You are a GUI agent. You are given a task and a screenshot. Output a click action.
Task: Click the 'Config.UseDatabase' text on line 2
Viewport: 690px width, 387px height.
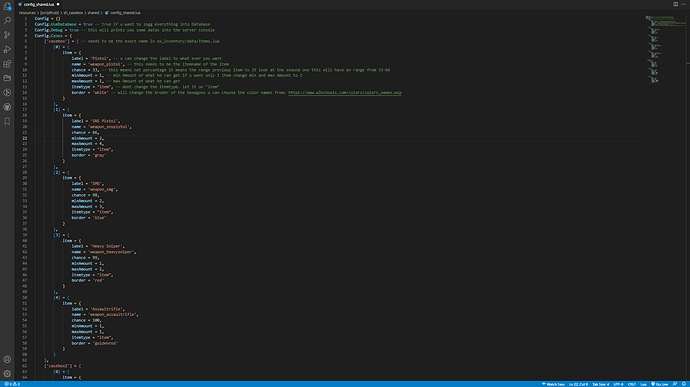pos(55,24)
